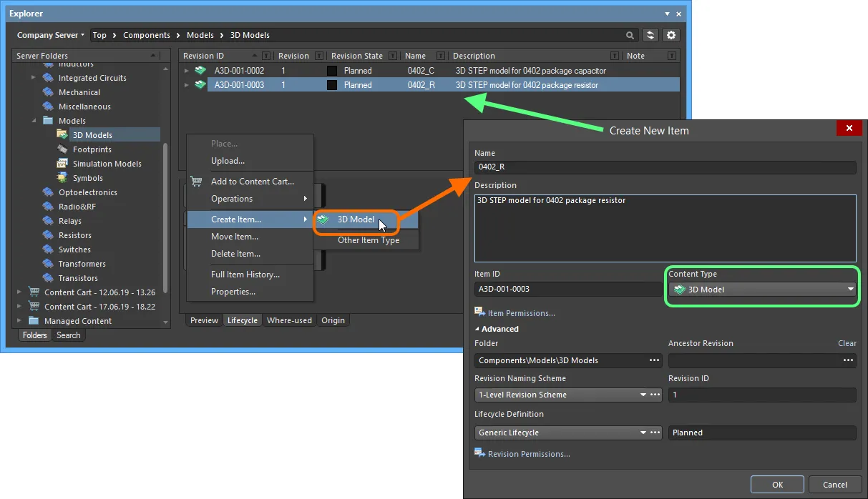Expand the A3D-001-0002 revision row

(187, 71)
